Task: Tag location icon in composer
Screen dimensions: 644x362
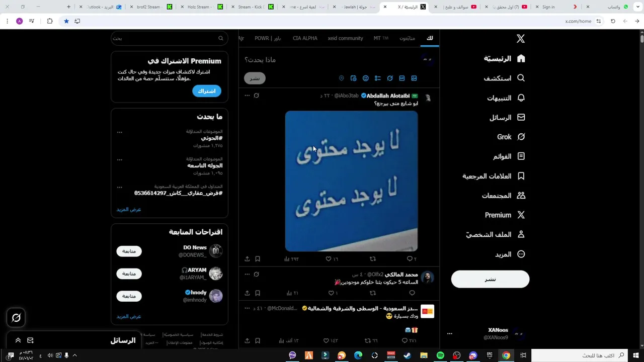Action: click(342, 78)
